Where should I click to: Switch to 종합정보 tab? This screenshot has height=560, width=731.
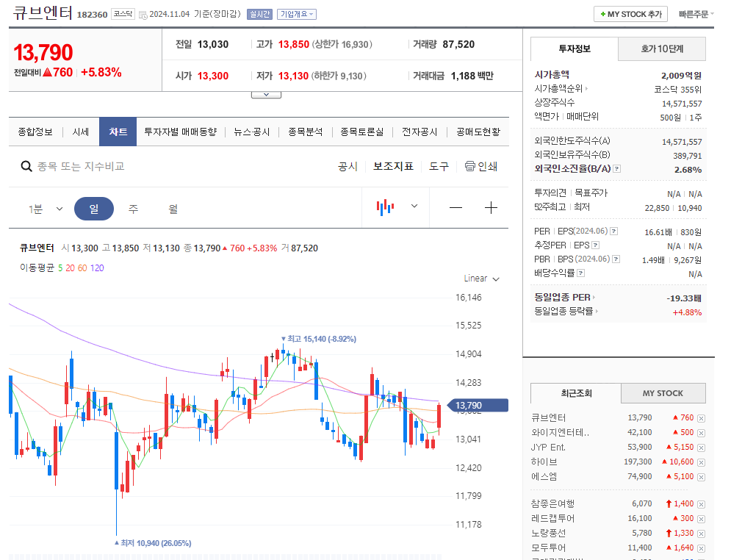coord(35,132)
